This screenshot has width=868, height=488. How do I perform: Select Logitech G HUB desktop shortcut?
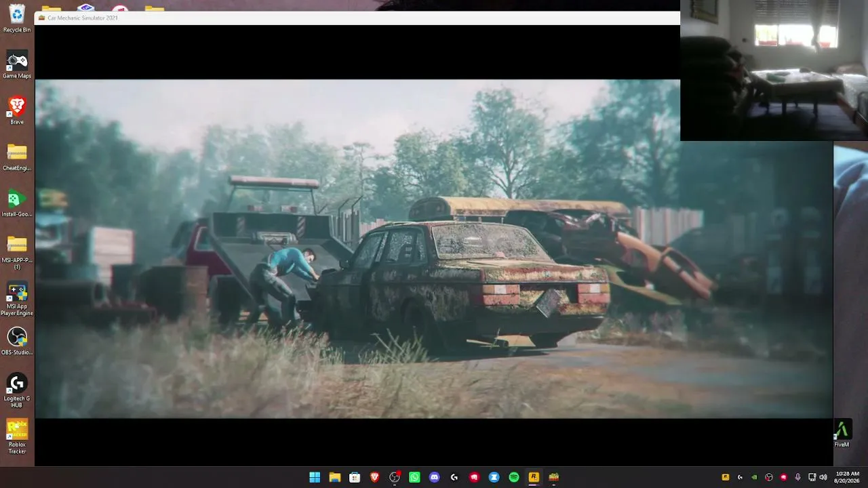[x=17, y=390]
